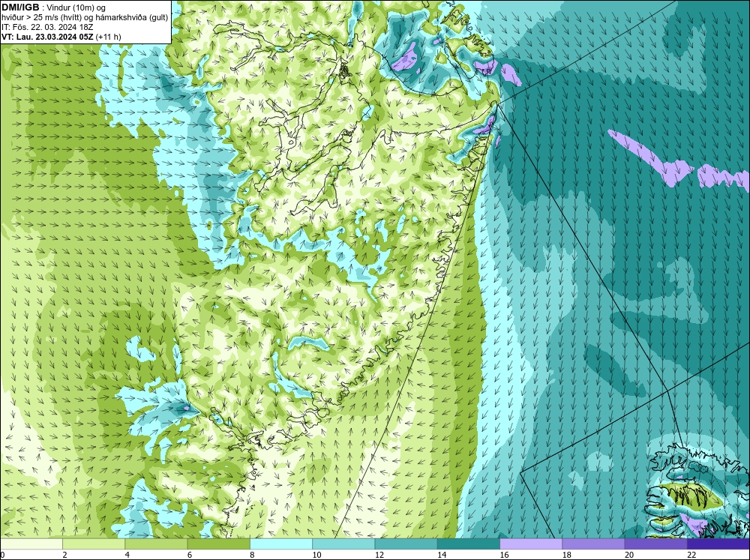Click the 10–12 m/s turquoise legend swatch
750x560 pixels.
343,544
